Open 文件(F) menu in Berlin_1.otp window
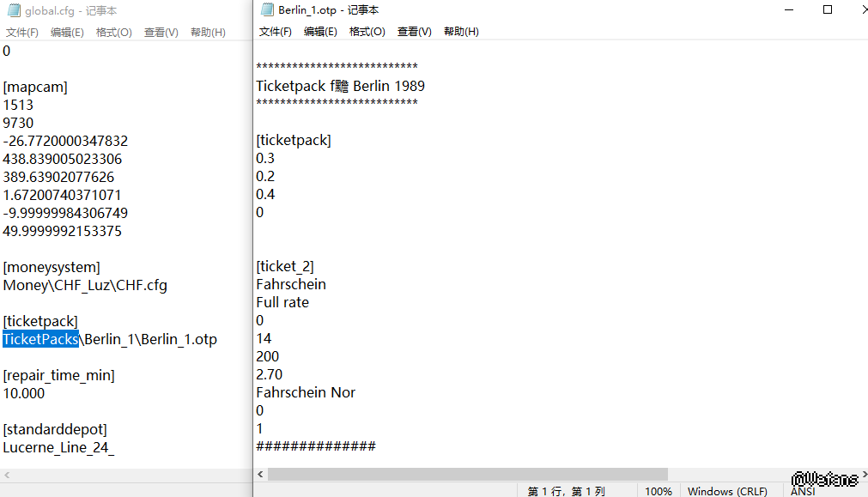 [275, 32]
